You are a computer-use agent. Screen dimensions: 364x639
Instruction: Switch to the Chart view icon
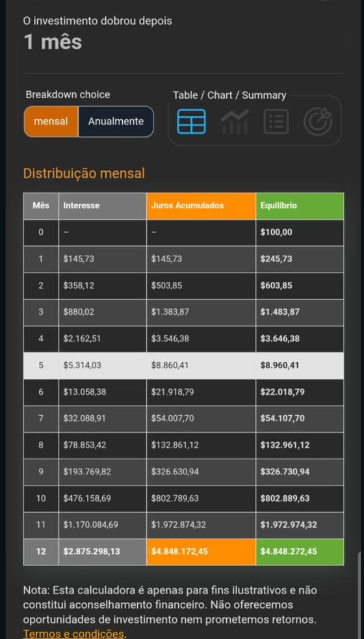click(x=235, y=122)
